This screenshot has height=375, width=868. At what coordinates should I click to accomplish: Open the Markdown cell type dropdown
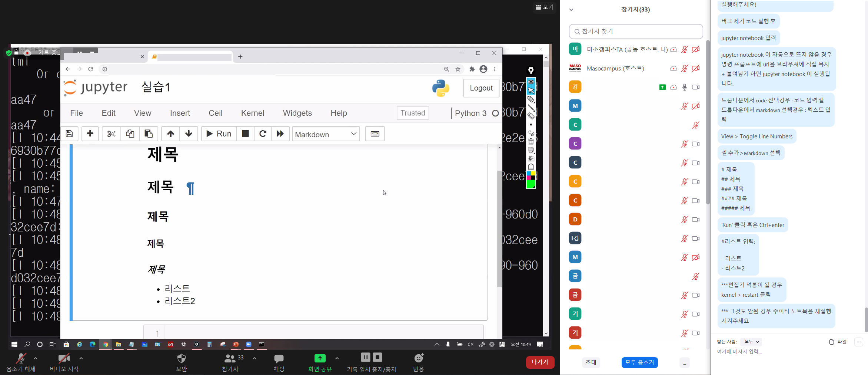326,134
